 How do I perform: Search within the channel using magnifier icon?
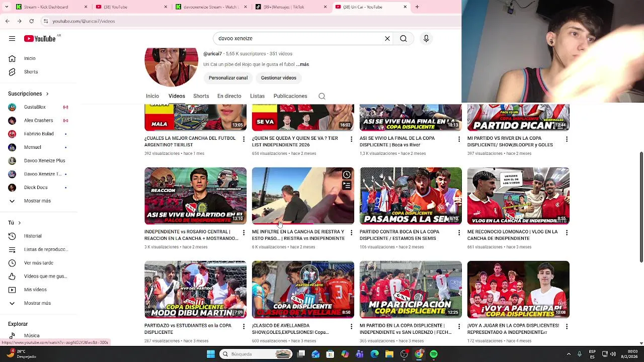click(322, 96)
